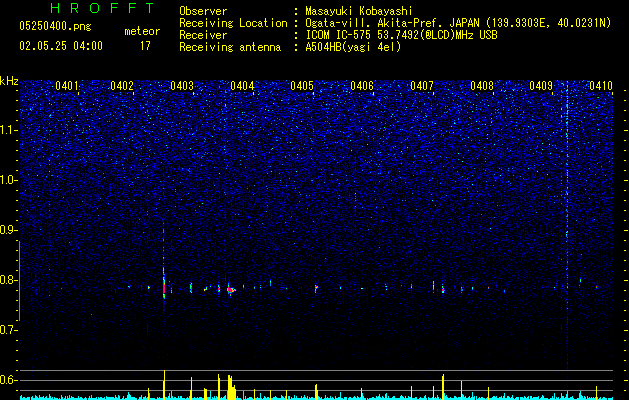Screen dimensions: 629x400
Task: Click the 0405 time marker
Action: [x=302, y=86]
